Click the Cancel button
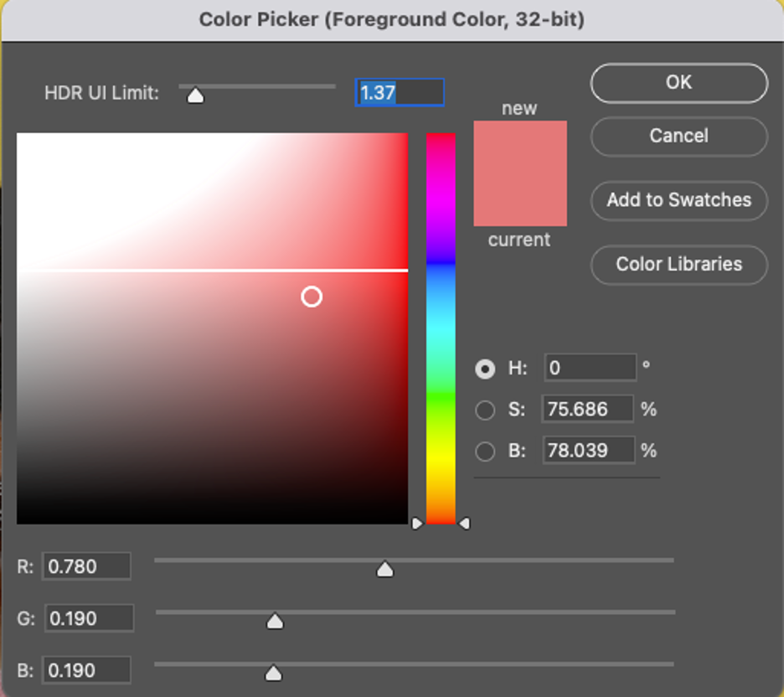Image resolution: width=784 pixels, height=697 pixels. (x=678, y=137)
